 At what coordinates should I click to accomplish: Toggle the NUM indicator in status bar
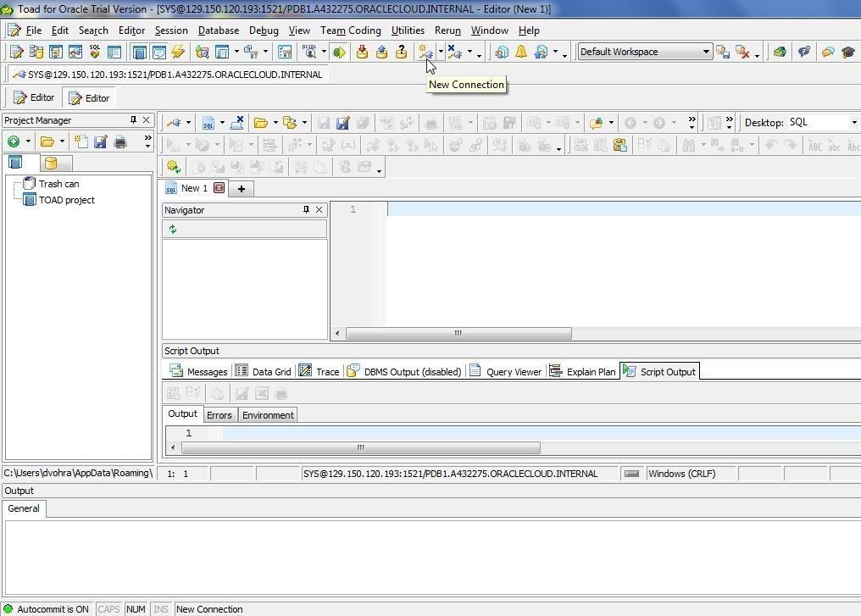136,609
